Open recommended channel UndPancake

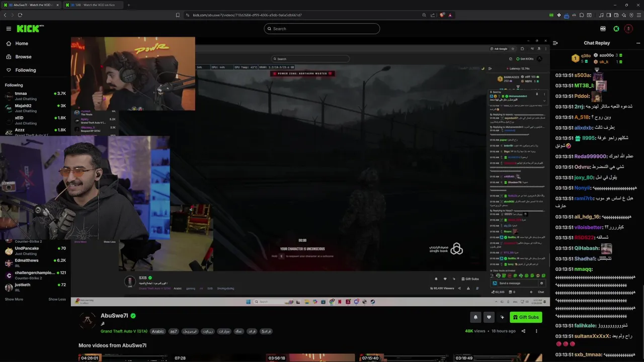[x=35, y=250]
